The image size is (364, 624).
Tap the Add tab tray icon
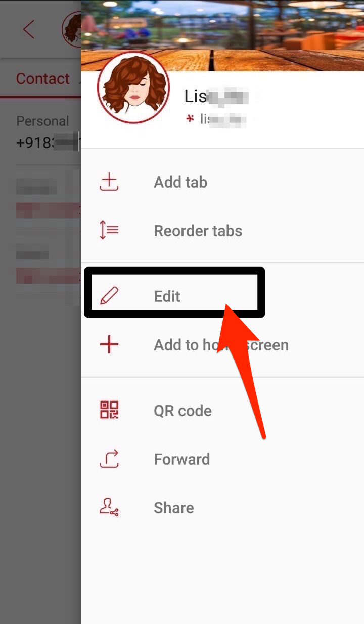(x=109, y=182)
